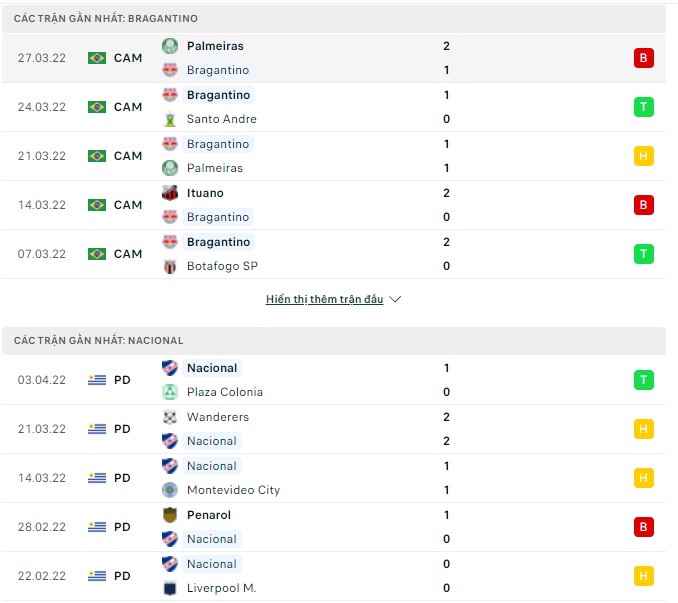Click the green T badge for Bragantino vs Santo Andre
Image resolution: width=678 pixels, height=603 pixels.
point(643,107)
